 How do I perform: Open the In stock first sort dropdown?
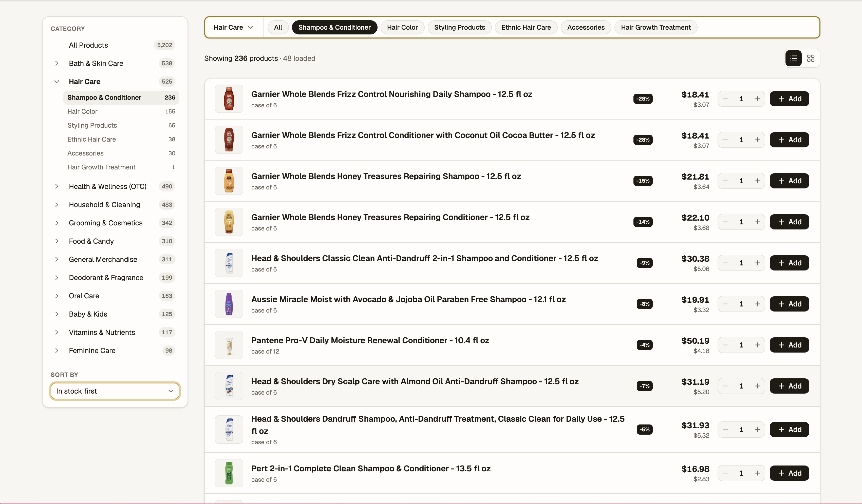[115, 391]
